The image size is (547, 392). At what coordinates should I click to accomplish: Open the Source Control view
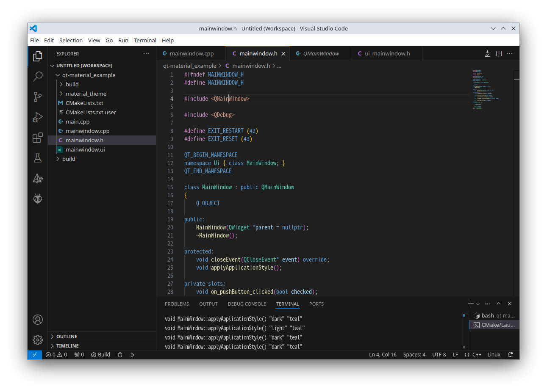38,97
